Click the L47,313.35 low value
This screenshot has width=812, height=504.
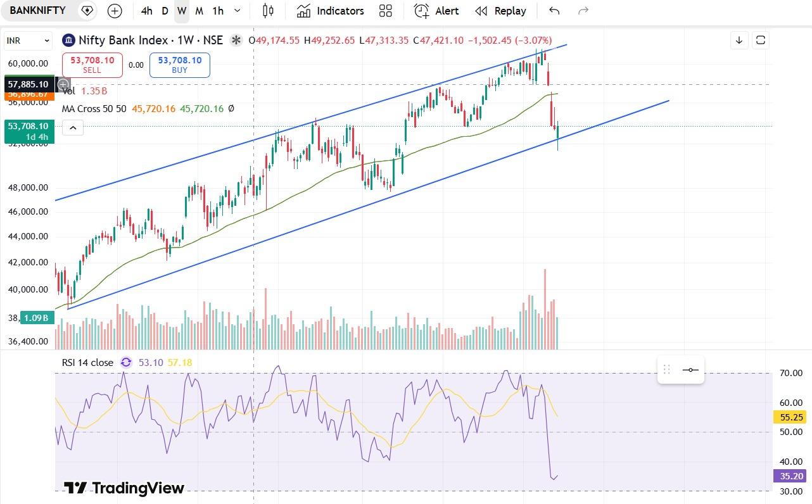384,41
